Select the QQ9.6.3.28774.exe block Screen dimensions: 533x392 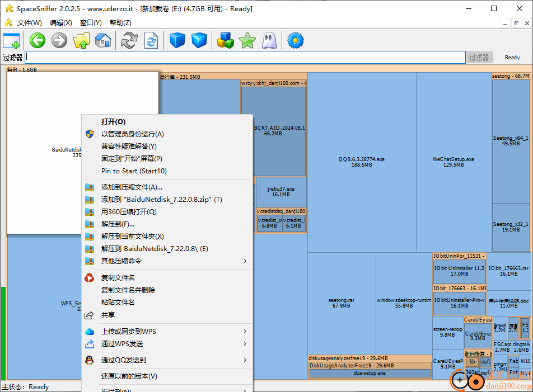coord(362,162)
